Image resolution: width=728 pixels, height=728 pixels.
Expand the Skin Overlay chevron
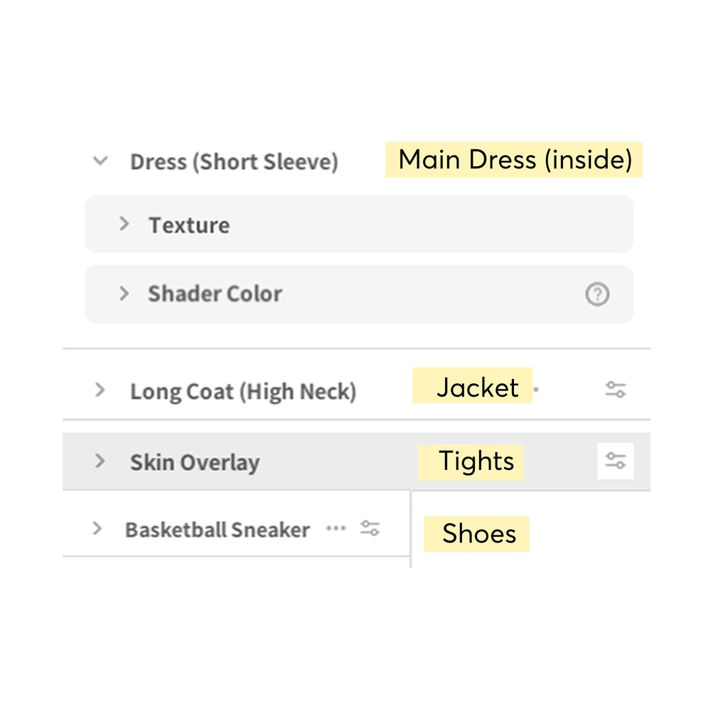pos(100,461)
